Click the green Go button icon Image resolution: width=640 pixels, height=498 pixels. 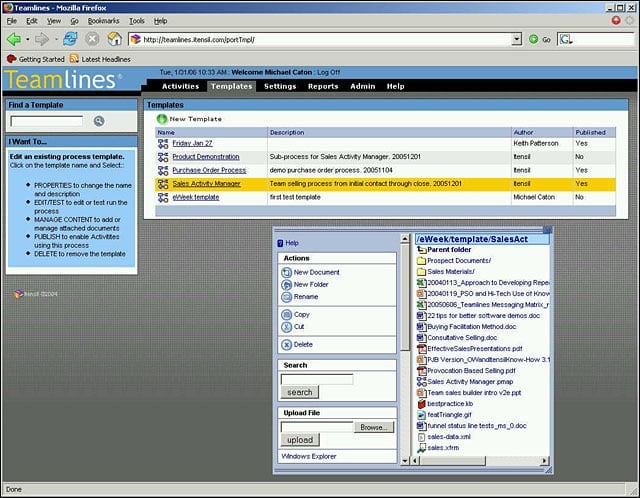coord(533,39)
